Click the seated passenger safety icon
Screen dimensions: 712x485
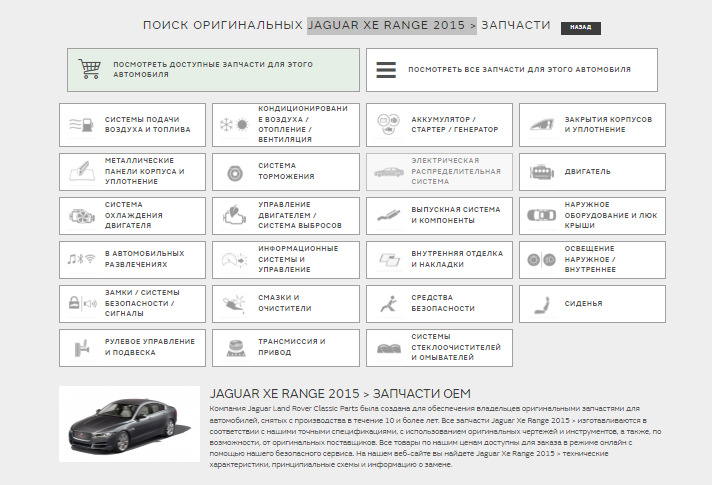(388, 304)
